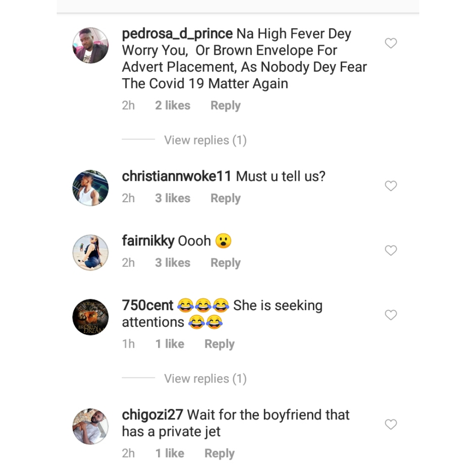Reply to pedrosa_d_prince's comment
This screenshot has height=476, width=476.
tap(225, 106)
